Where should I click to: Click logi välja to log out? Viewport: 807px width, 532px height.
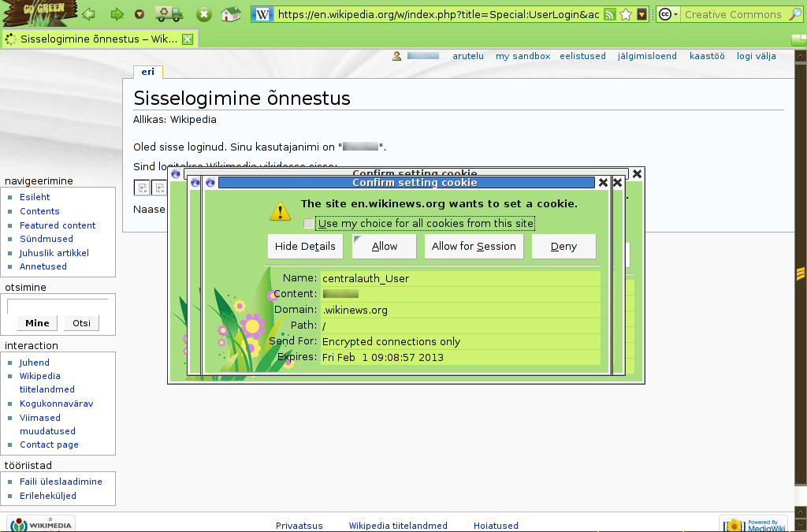pos(756,56)
